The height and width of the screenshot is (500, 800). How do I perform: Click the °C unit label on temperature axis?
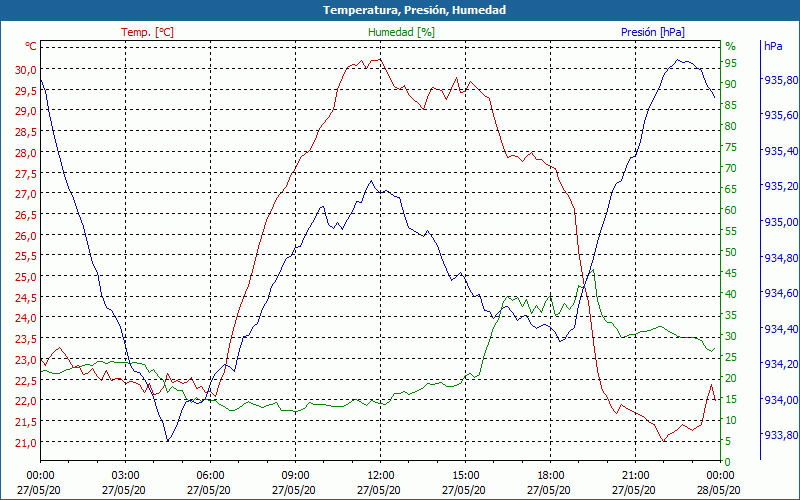31,46
